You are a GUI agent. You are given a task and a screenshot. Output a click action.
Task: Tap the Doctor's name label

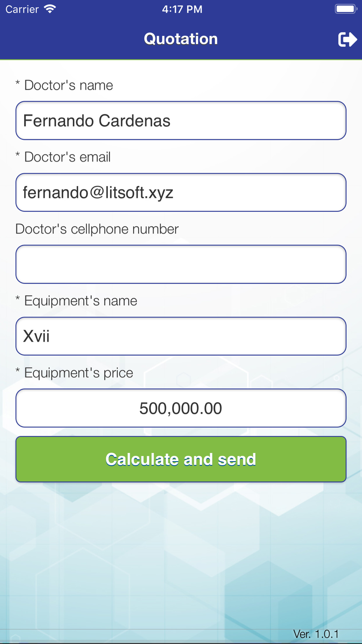[68, 85]
